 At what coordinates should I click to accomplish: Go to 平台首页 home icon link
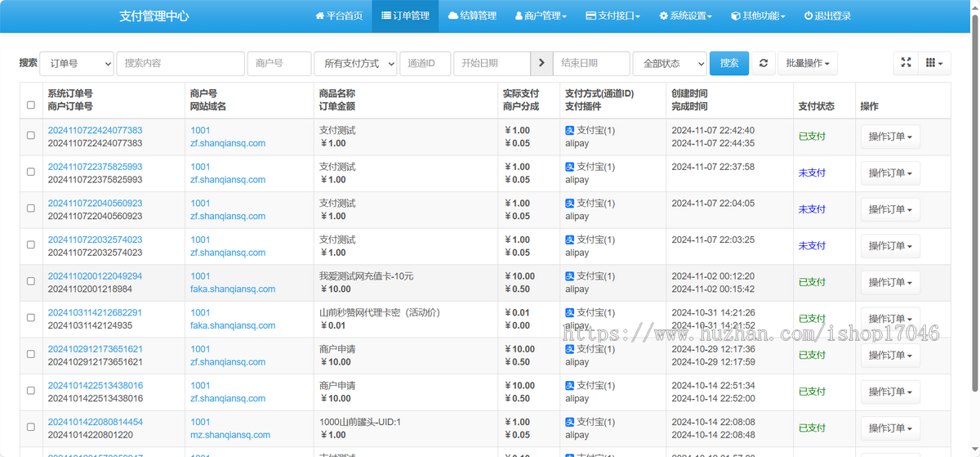(x=339, y=16)
